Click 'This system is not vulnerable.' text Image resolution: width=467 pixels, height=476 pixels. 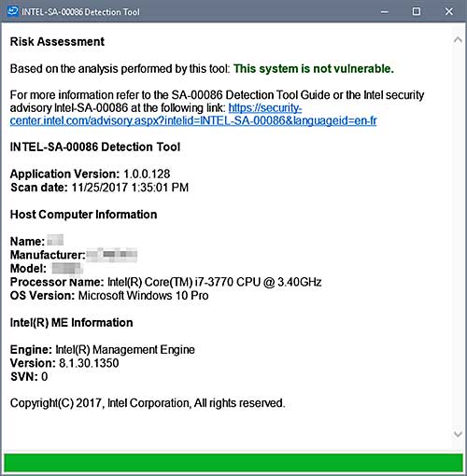[314, 69]
